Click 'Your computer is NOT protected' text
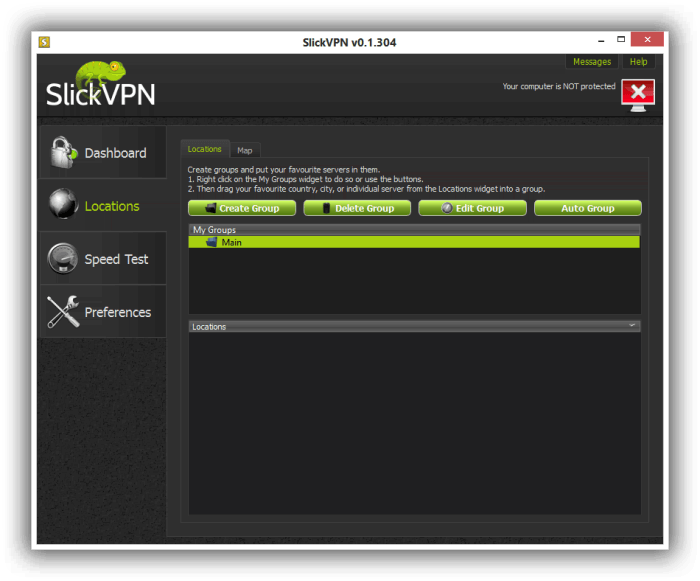Screen dimensions: 700x581 559,86
